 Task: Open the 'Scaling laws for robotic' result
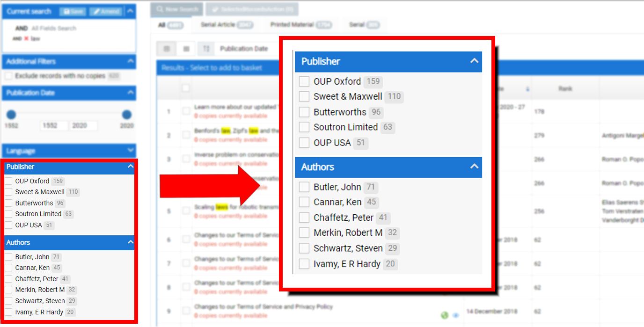(x=237, y=207)
